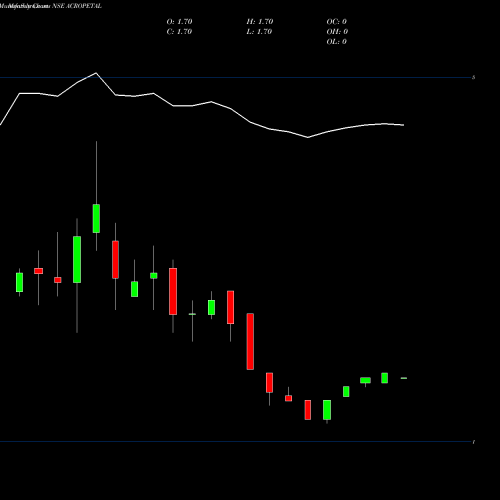Viewport: 500px width, 500px height.
Task: Click the lower price axis label 1
Action: [x=474, y=442]
